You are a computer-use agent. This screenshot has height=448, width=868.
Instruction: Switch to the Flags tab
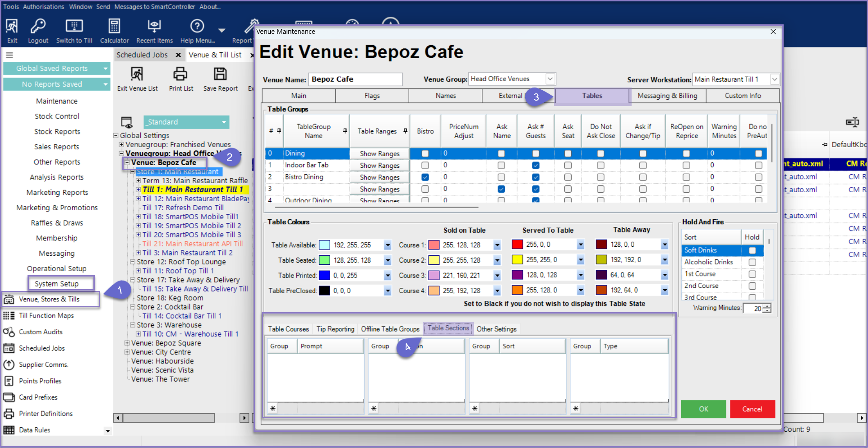[372, 96]
